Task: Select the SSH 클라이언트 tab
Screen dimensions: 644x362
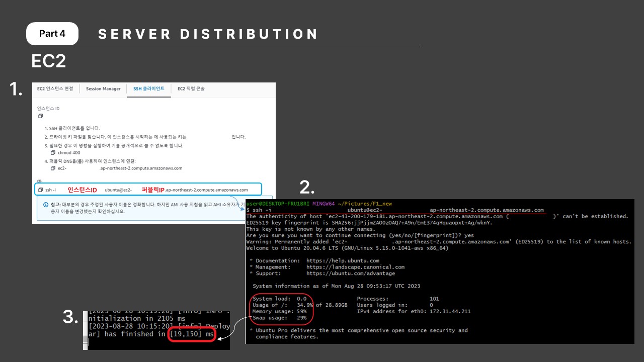Action: coord(148,89)
